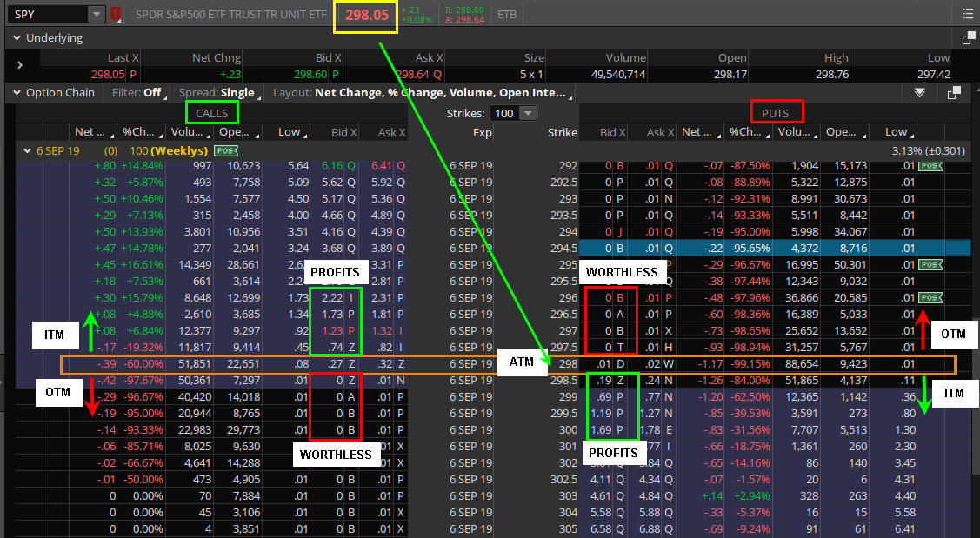Pop out the Underlying panel with detach icon
This screenshot has height=538, width=980.
[968, 38]
